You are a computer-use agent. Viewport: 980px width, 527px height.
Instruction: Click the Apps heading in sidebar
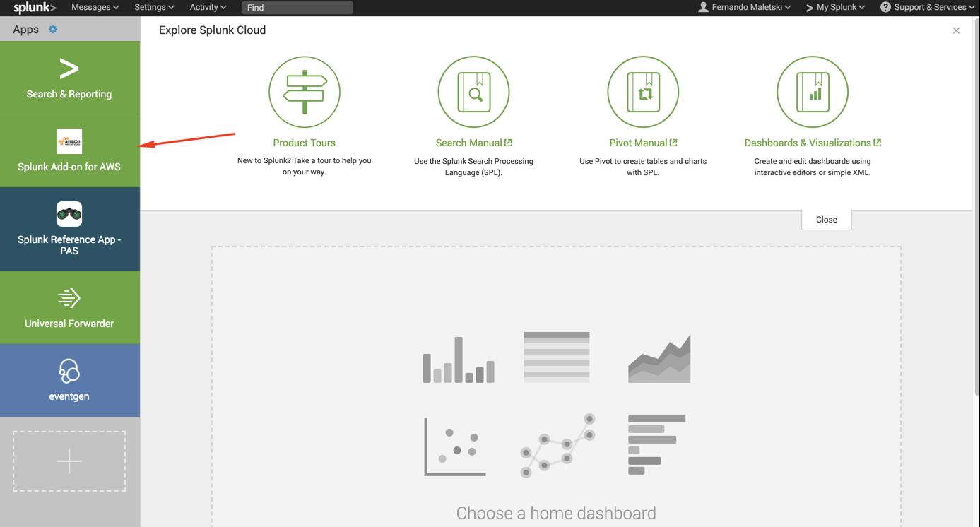pyautogui.click(x=25, y=30)
